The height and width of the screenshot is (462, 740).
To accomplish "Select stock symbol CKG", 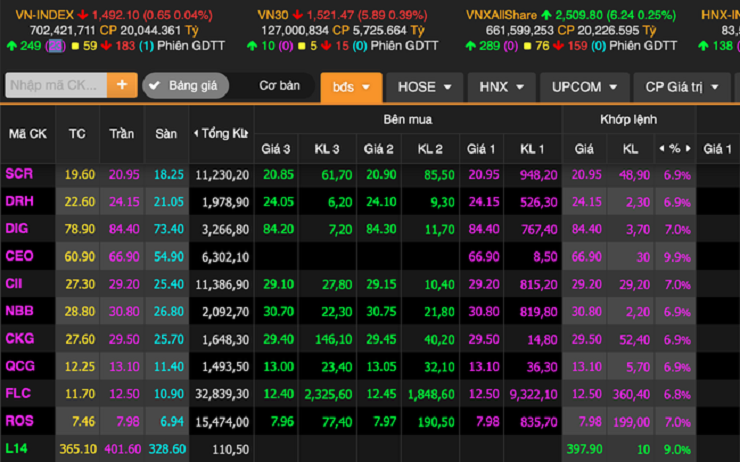I will [20, 338].
